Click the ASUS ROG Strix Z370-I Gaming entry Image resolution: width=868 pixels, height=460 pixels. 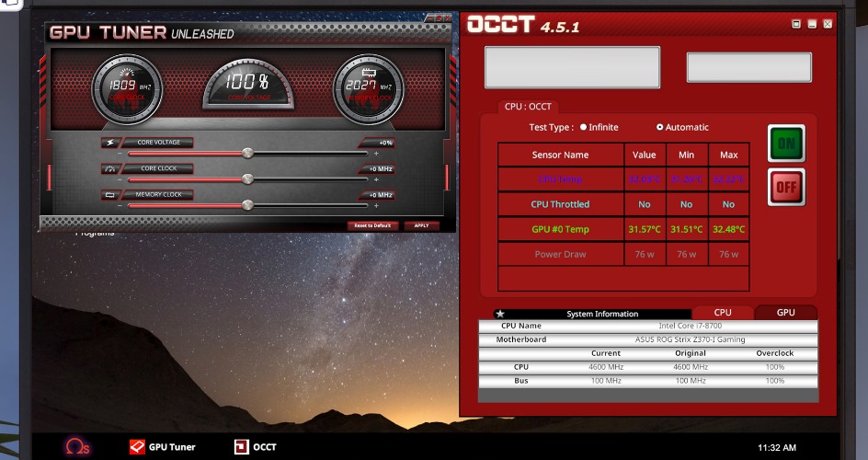click(x=690, y=339)
